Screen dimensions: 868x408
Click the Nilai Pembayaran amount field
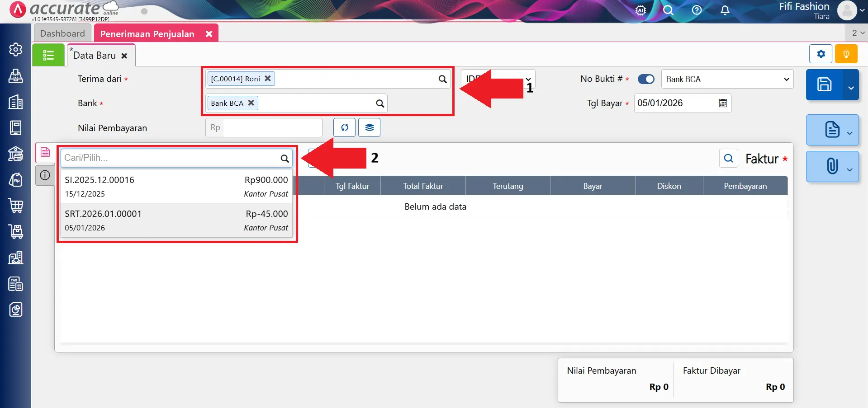(x=271, y=127)
